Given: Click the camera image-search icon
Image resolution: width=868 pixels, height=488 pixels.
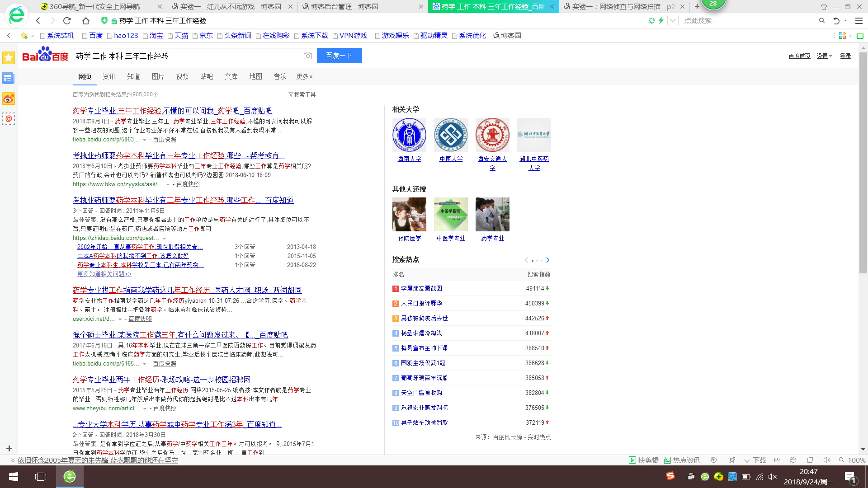Looking at the screenshot, I should [308, 56].
